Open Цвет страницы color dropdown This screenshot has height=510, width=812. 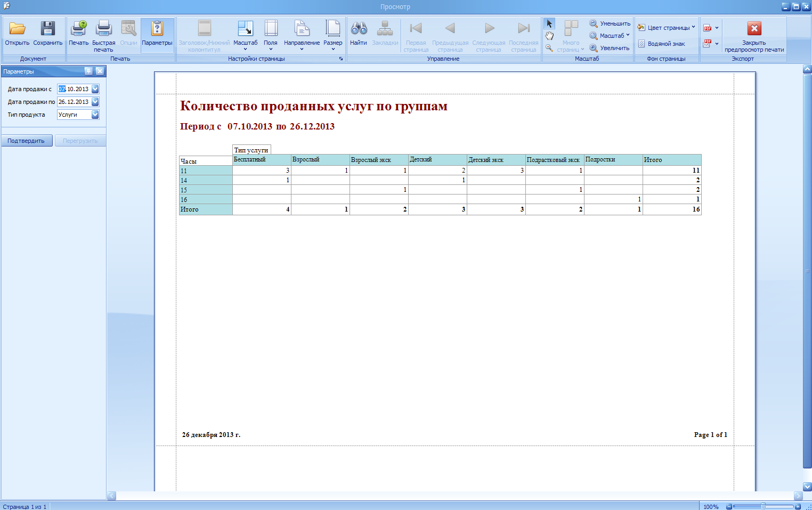[x=667, y=27]
